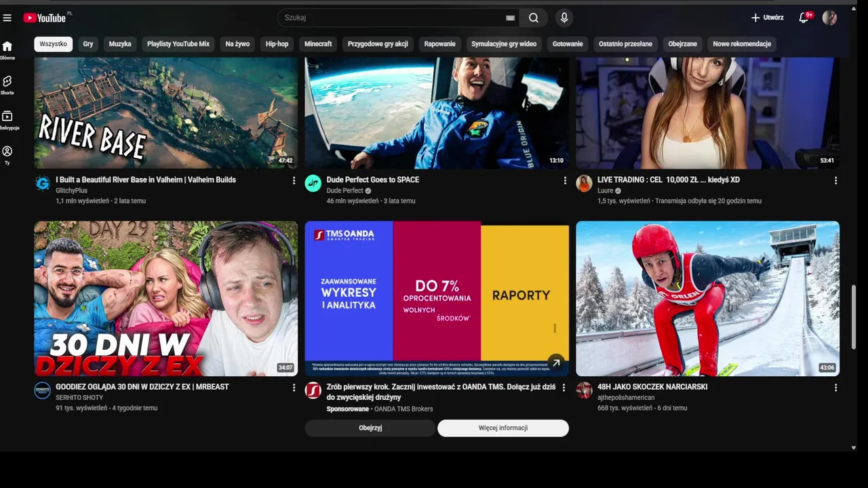Click the search magnifier button
This screenshot has height=488, width=868.
[x=534, y=18]
